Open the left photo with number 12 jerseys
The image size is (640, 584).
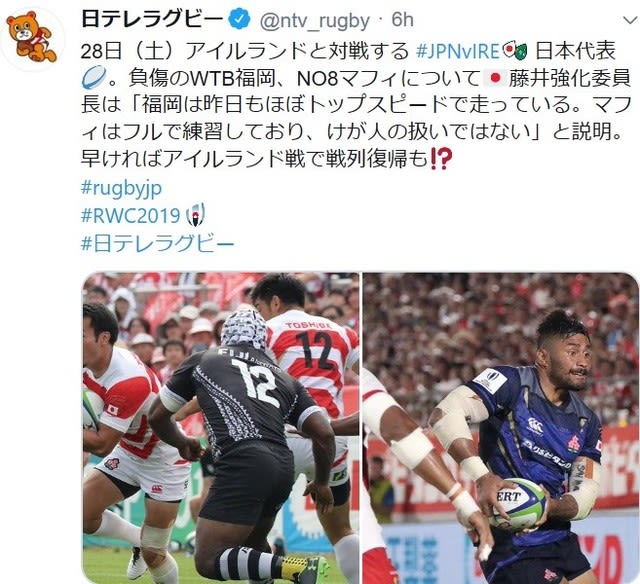[x=221, y=428]
